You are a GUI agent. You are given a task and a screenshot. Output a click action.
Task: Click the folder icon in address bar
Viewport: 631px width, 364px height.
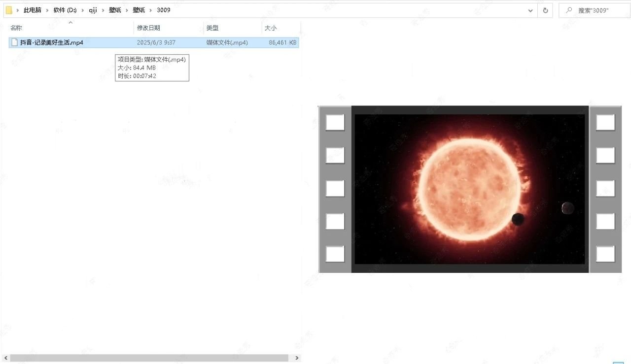pos(9,10)
